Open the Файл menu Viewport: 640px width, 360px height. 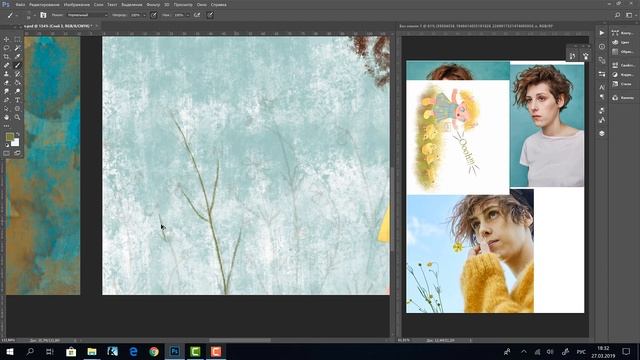20,4
